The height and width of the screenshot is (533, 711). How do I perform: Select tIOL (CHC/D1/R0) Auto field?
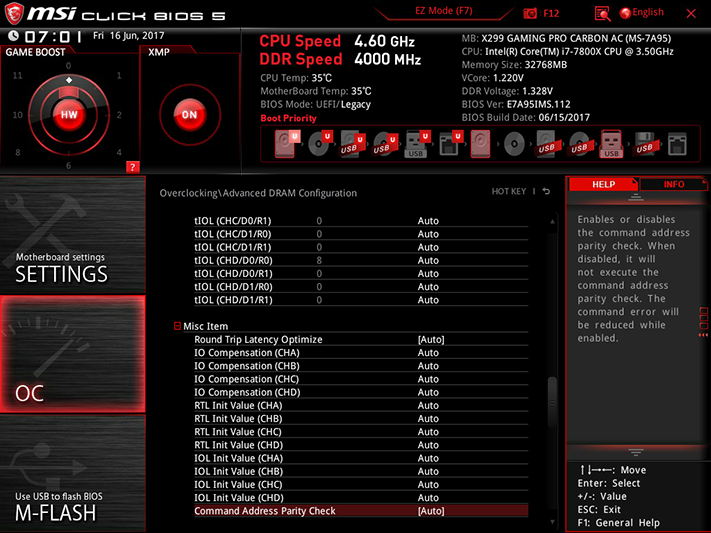428,234
